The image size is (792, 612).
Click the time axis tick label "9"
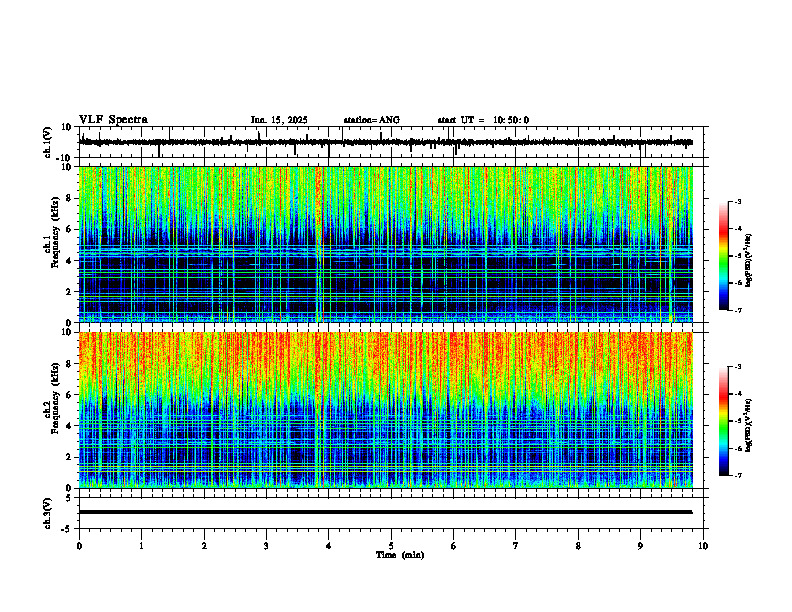[x=640, y=546]
